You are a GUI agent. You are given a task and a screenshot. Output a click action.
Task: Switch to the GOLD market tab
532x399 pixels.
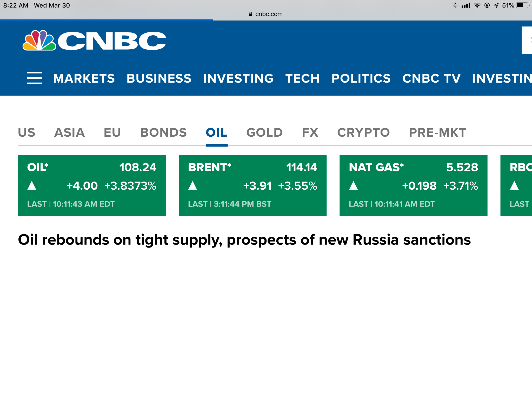(x=264, y=132)
